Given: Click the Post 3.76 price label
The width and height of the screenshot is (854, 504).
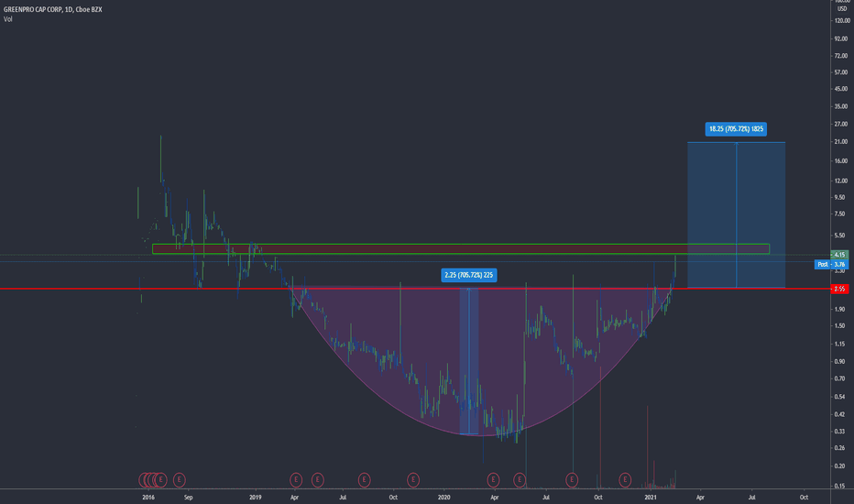Looking at the screenshot, I should [831, 264].
